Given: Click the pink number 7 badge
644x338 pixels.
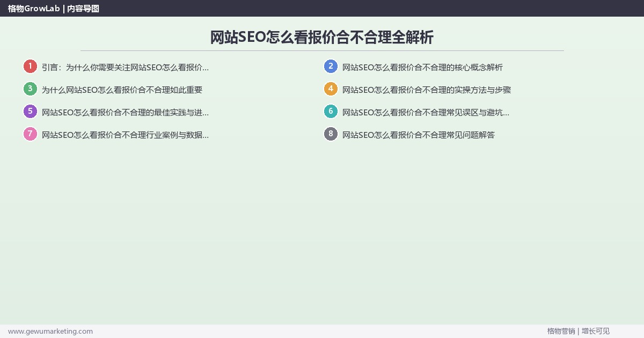Looking at the screenshot, I should pos(30,134).
